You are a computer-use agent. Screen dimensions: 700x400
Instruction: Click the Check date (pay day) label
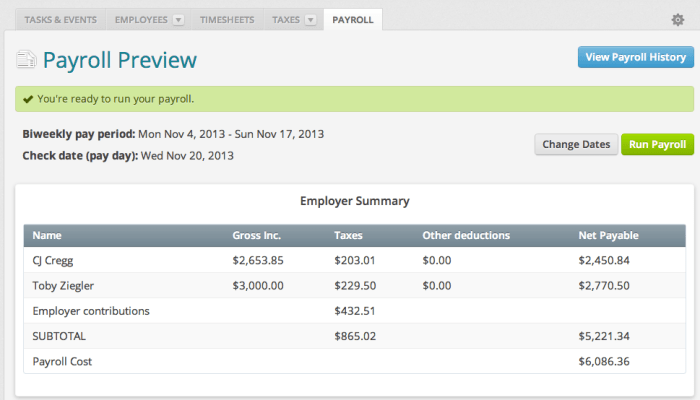coord(80,156)
